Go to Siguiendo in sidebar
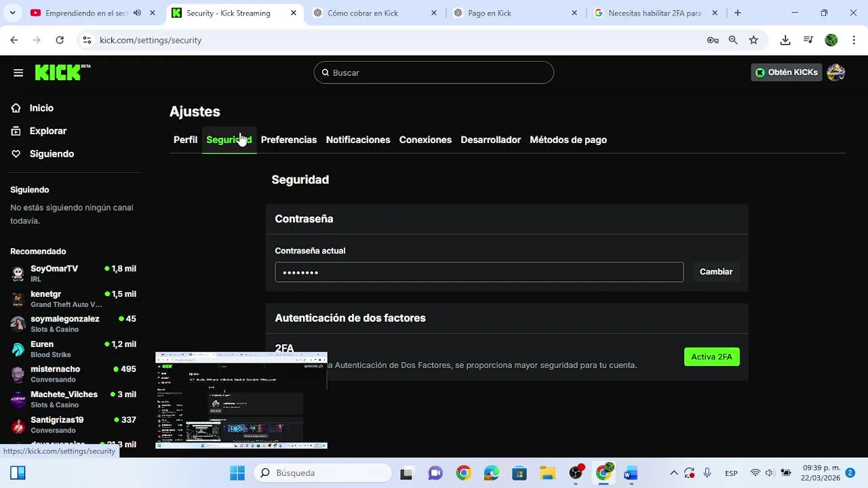The image size is (868, 488). click(x=52, y=154)
